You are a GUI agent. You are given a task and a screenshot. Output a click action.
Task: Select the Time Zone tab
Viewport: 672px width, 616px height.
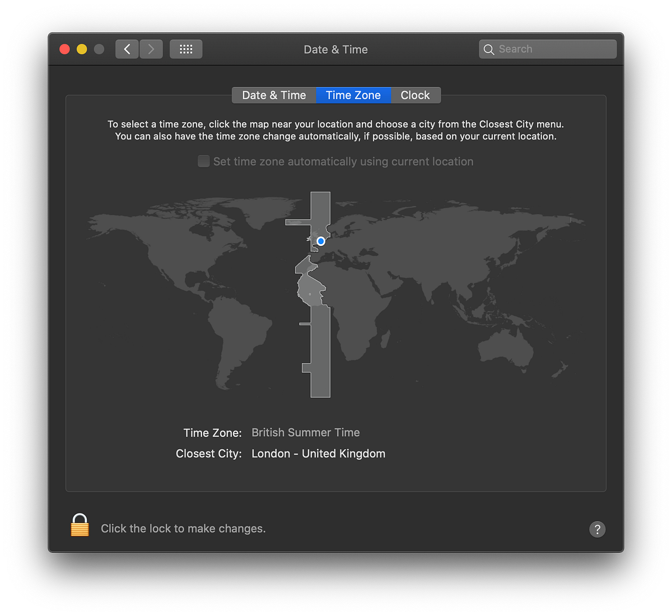pyautogui.click(x=353, y=95)
